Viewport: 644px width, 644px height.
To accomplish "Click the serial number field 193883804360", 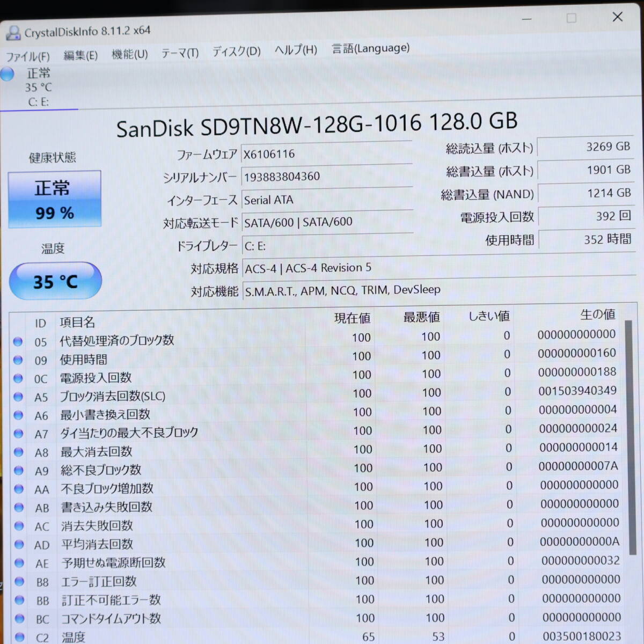I will (x=327, y=175).
